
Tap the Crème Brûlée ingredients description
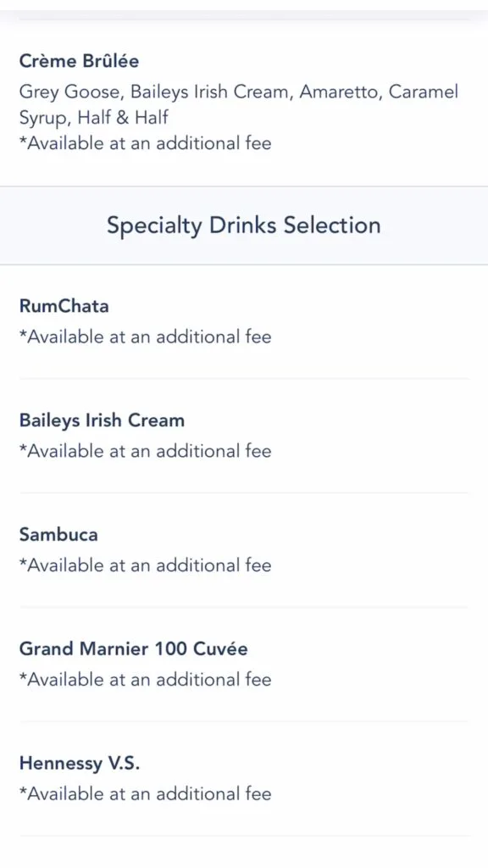(x=238, y=104)
